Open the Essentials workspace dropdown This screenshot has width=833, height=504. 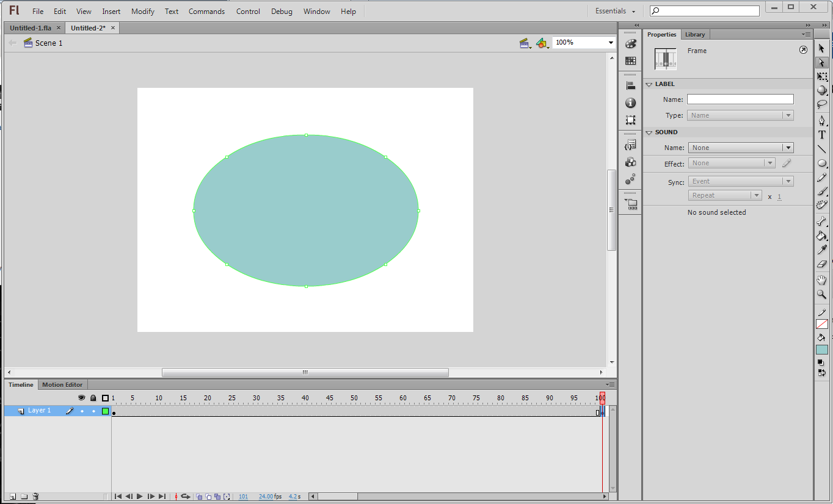[x=616, y=11]
